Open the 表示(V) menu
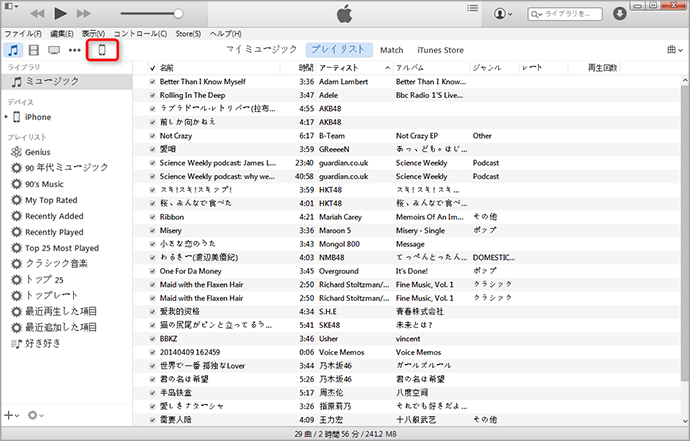 [93, 34]
